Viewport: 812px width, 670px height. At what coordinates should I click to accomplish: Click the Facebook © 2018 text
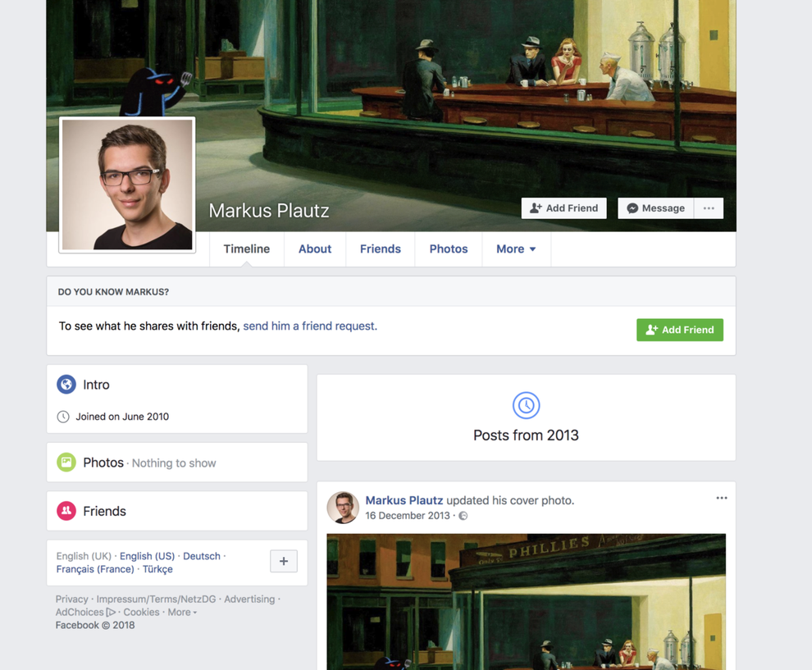click(95, 625)
